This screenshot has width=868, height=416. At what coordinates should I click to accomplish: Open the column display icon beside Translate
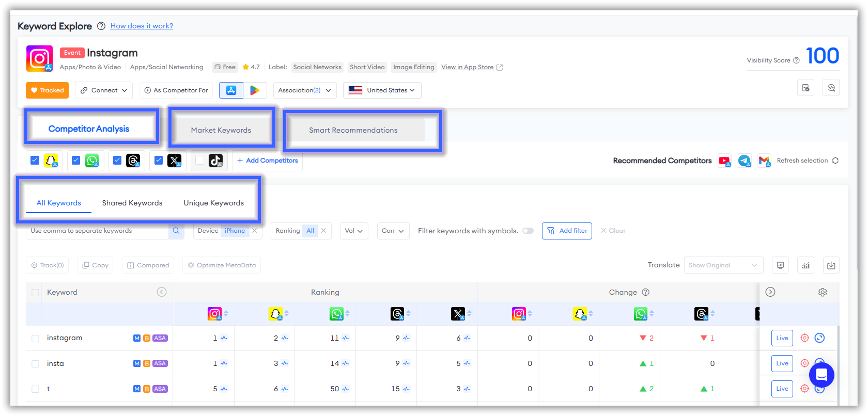(x=780, y=265)
